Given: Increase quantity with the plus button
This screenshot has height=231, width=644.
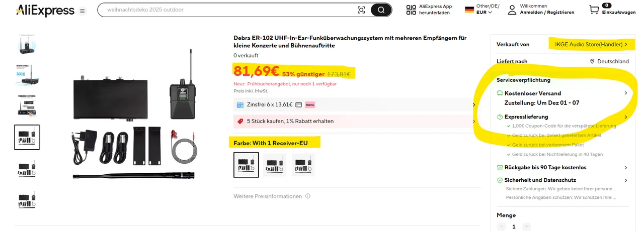Looking at the screenshot, I should tap(527, 226).
